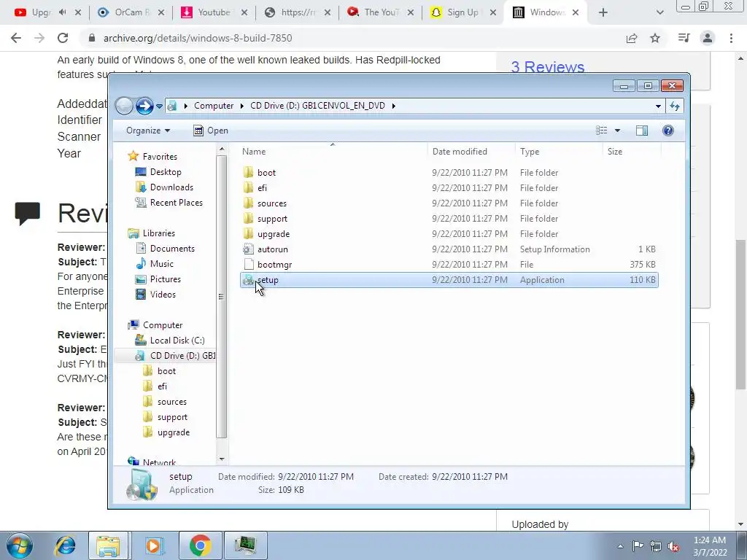Image resolution: width=747 pixels, height=560 pixels.
Task: Select the boot folder in file list
Action: point(449,172)
